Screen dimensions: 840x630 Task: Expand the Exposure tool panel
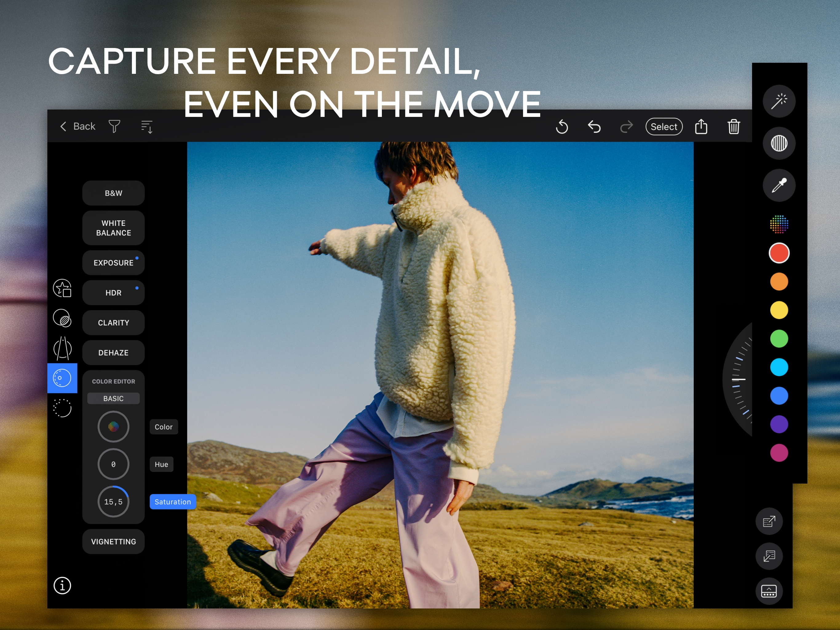tap(113, 263)
